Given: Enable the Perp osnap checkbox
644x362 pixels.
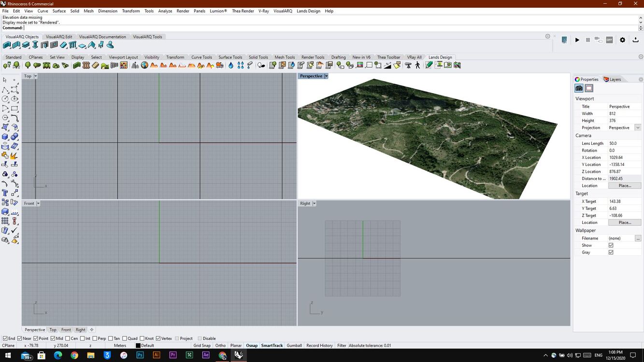Looking at the screenshot, I should tap(95, 338).
